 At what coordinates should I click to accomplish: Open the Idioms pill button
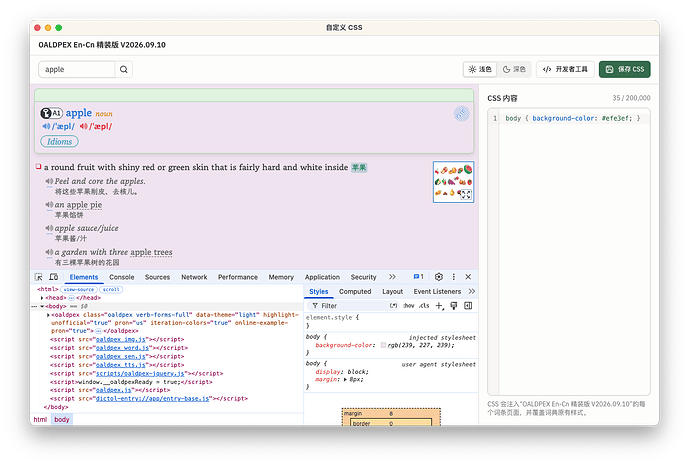(x=59, y=142)
